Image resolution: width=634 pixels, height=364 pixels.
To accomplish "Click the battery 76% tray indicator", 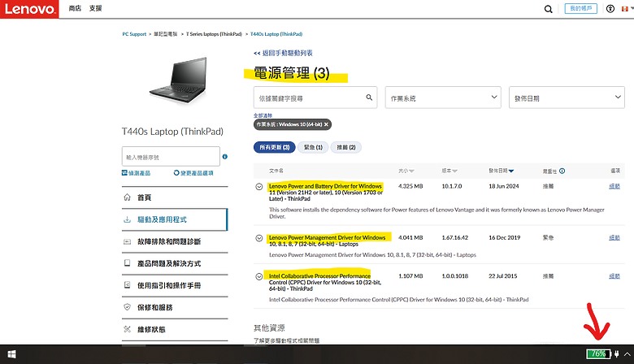I will (598, 354).
